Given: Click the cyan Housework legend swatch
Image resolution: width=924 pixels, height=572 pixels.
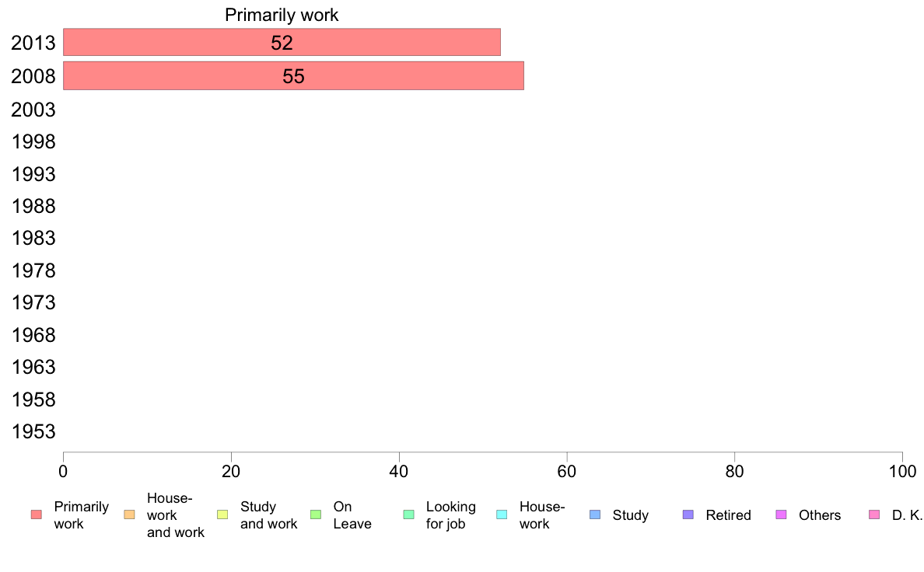Looking at the screenshot, I should pyautogui.click(x=502, y=514).
